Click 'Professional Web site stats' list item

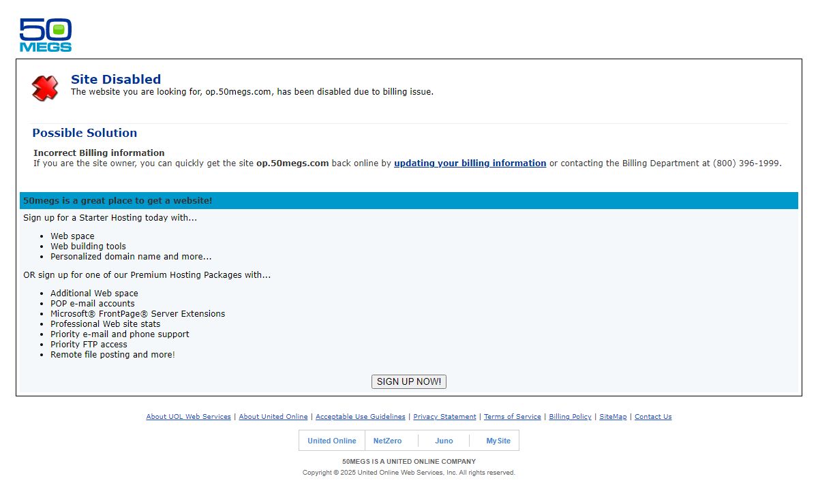point(106,324)
